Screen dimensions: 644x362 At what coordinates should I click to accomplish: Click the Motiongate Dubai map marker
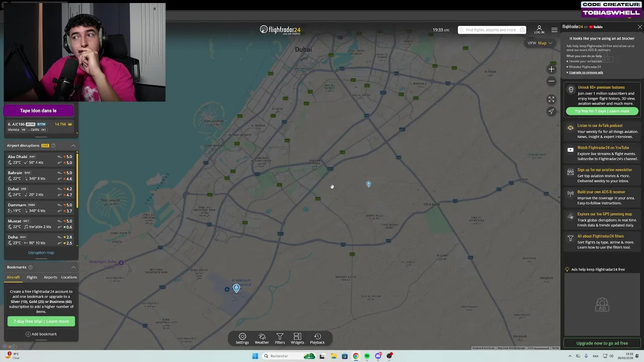pyautogui.click(x=121, y=262)
